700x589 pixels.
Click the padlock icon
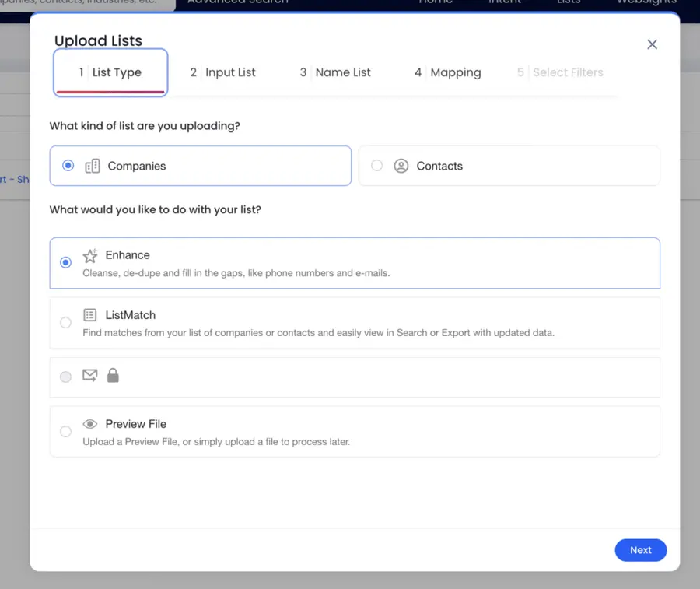[x=113, y=375]
